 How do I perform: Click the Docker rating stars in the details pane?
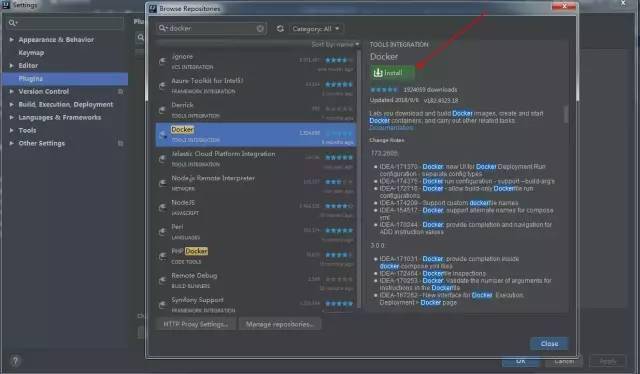(384, 89)
